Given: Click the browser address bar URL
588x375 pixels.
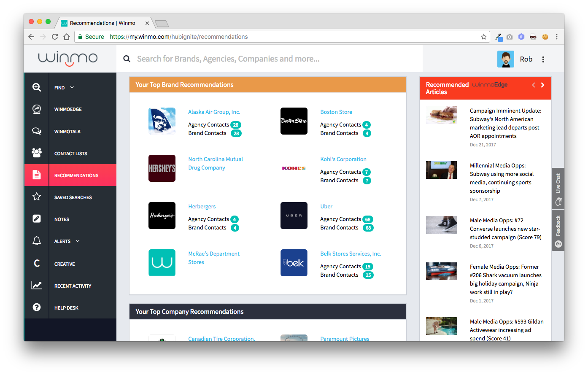Looking at the screenshot, I should (179, 37).
